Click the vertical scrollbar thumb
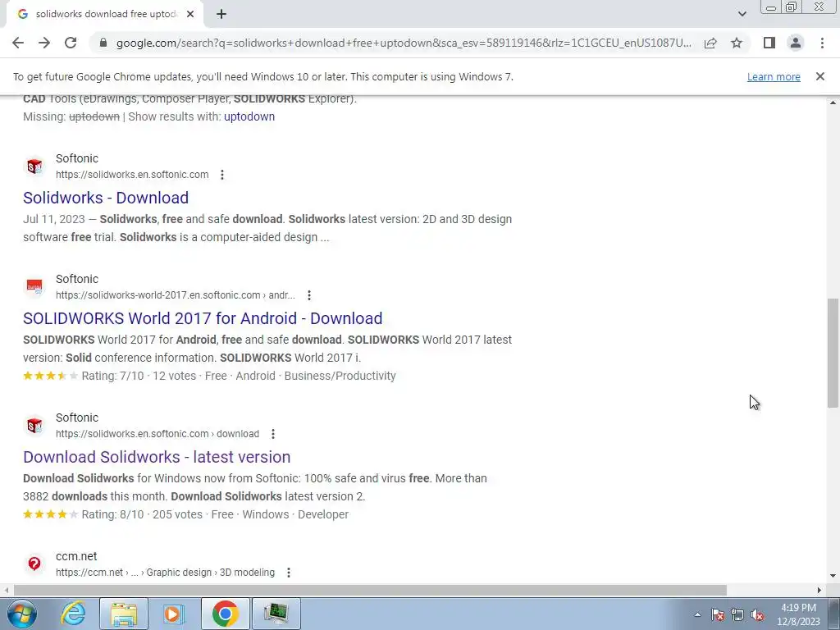 (833, 354)
